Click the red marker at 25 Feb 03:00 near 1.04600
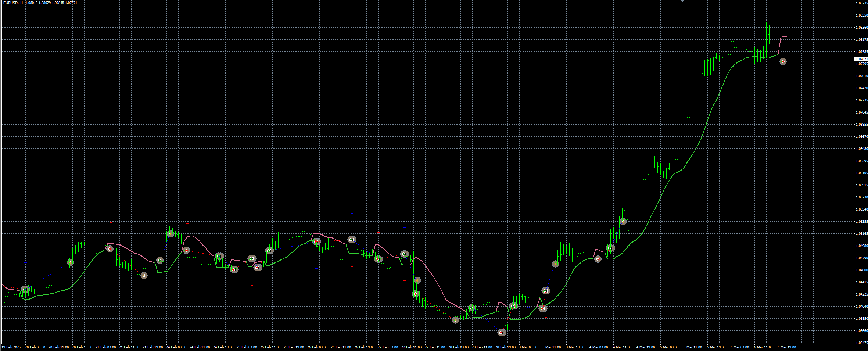This screenshot has width=868, height=351. tap(234, 269)
